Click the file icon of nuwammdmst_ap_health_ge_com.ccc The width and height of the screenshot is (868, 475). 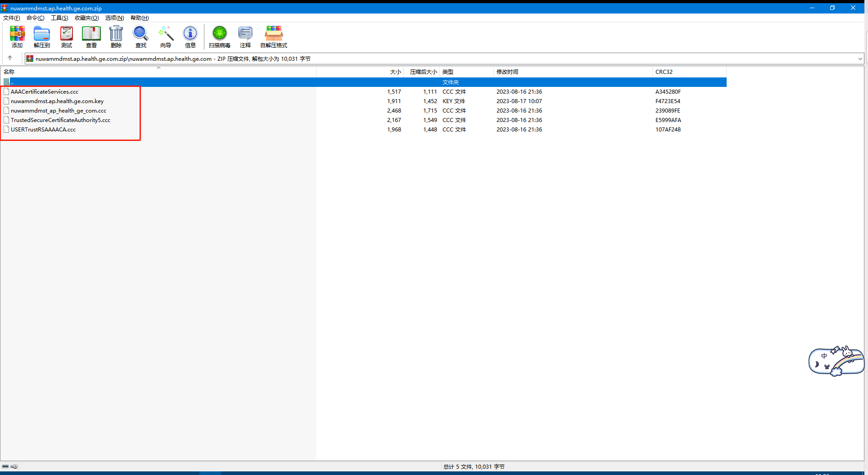coord(6,110)
